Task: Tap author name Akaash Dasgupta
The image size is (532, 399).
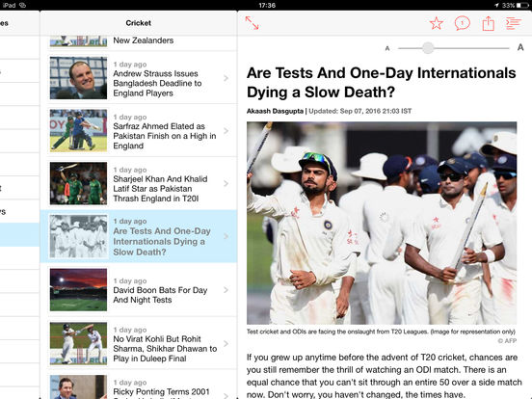Action: tap(275, 111)
